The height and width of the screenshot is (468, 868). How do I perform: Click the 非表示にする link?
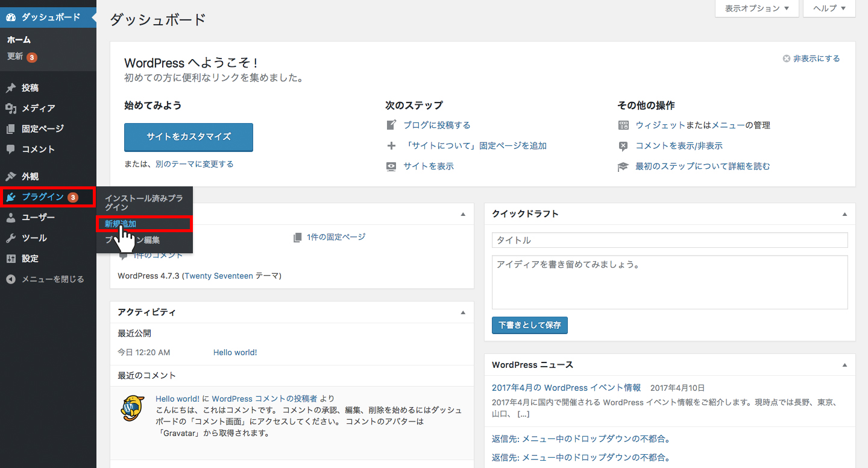point(816,58)
